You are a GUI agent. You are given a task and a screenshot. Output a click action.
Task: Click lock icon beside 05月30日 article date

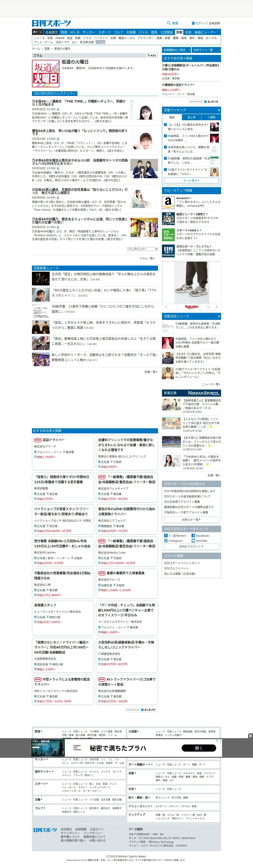click(x=58, y=109)
